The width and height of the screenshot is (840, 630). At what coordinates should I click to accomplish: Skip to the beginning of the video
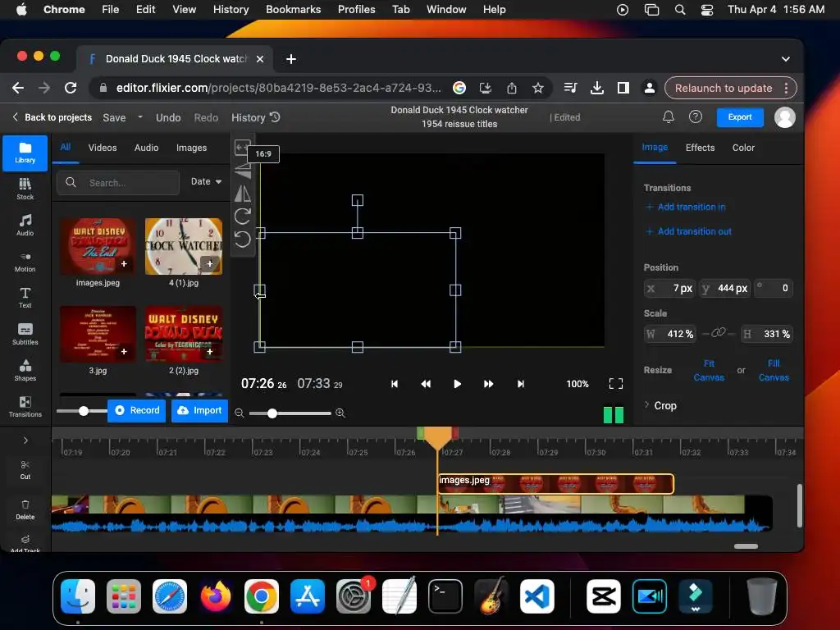(x=395, y=384)
